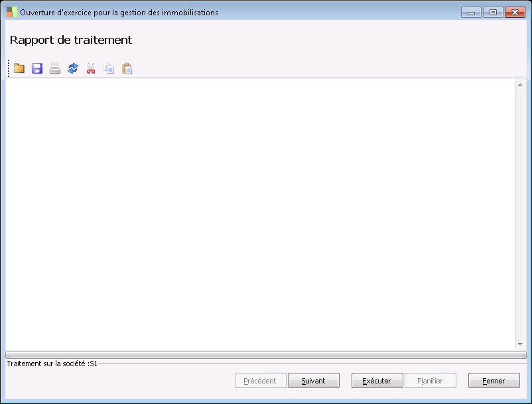Open a report file with folder icon
This screenshot has height=404, width=532.
click(19, 68)
